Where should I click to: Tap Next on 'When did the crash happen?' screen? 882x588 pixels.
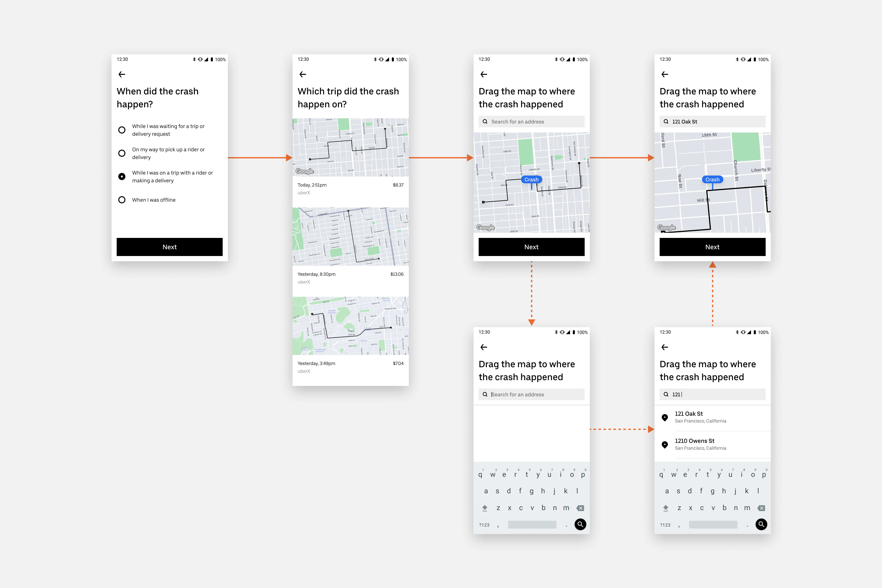tap(169, 247)
